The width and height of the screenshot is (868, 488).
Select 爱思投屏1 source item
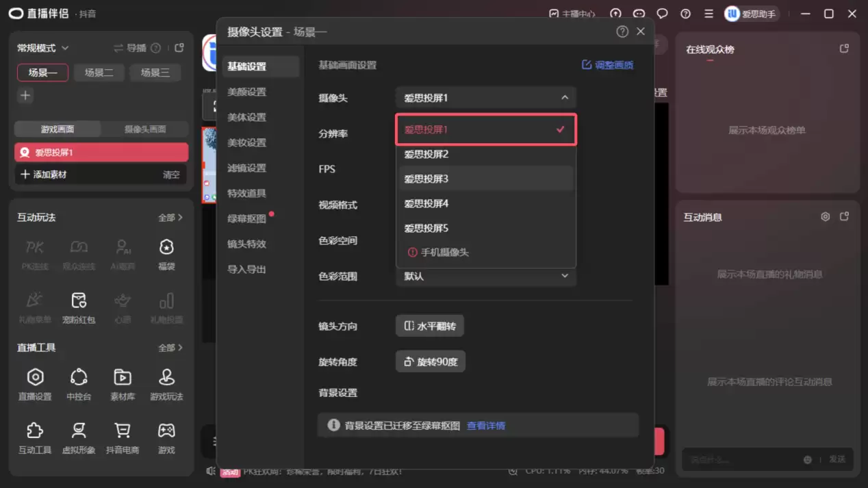pos(101,153)
